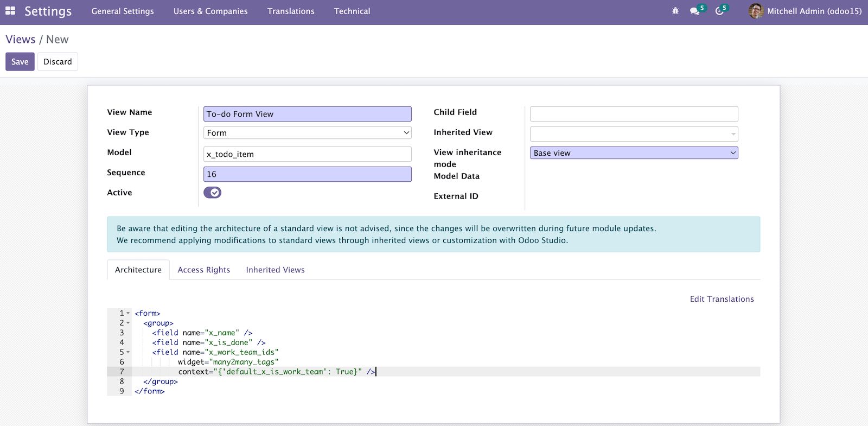Focus the Model input field
Viewport: 868px width, 426px height.
pyautogui.click(x=308, y=154)
